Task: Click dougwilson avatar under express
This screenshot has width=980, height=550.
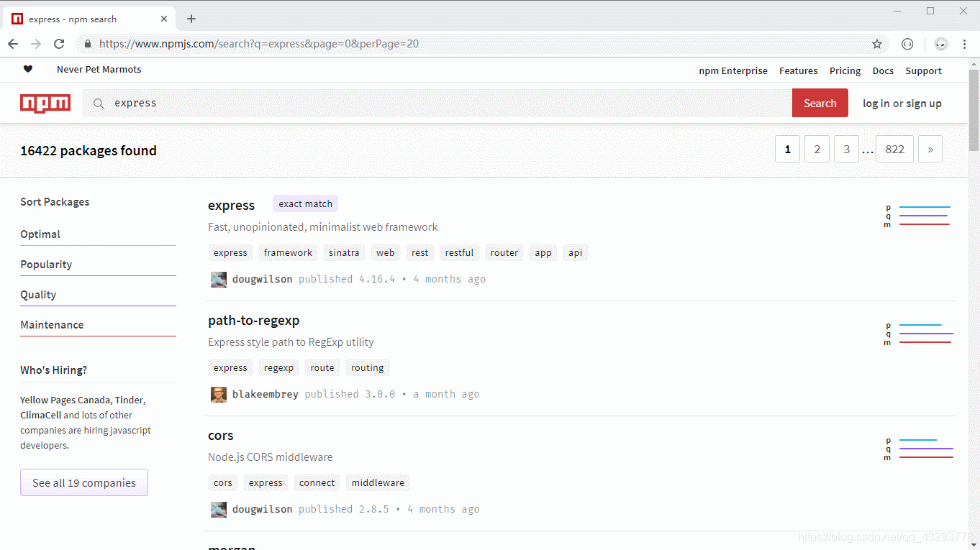Action: pos(219,280)
